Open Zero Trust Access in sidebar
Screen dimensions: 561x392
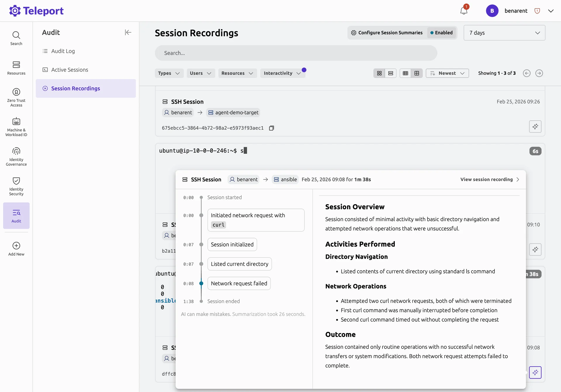click(x=16, y=98)
